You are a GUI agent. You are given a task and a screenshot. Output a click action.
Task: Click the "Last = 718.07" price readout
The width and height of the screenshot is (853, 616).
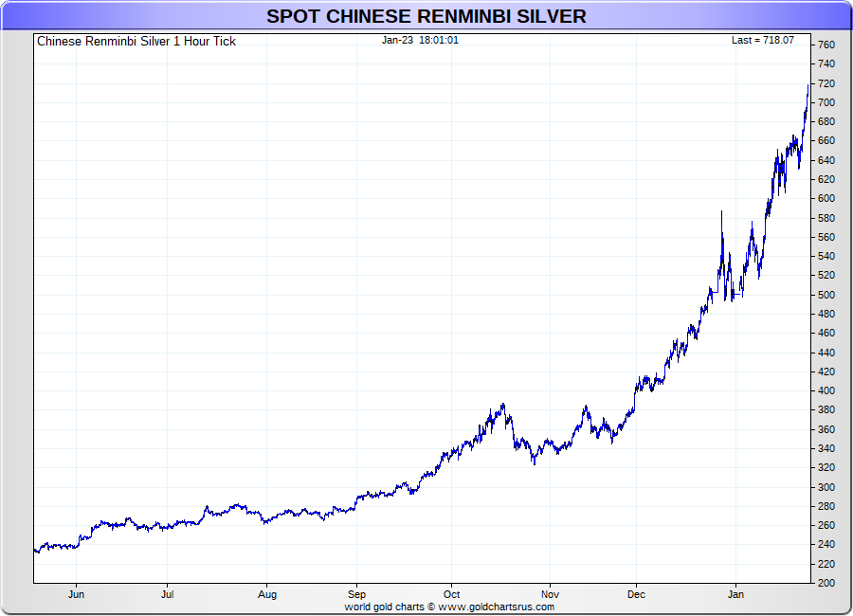[x=762, y=41]
